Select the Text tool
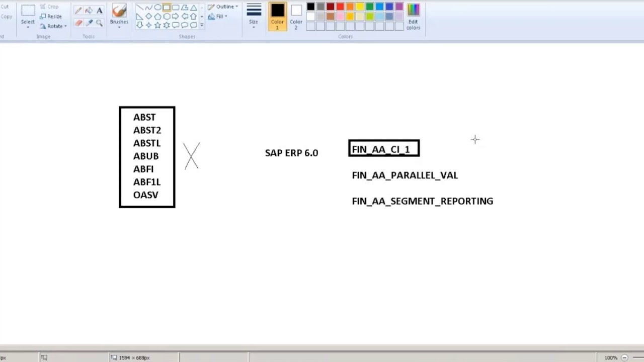Viewport: 644px width, 362px height. [99, 11]
